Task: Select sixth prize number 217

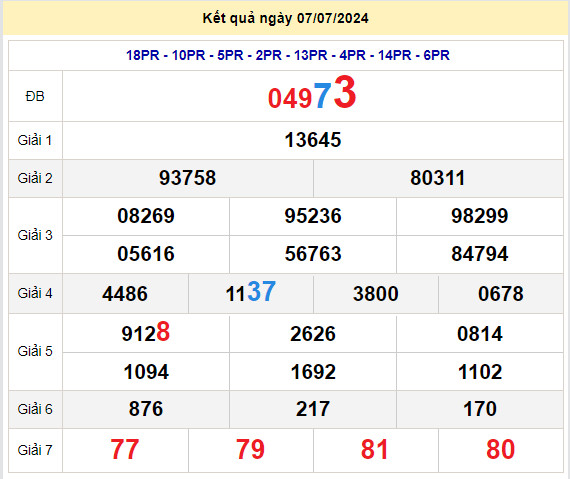Action: click(x=313, y=409)
